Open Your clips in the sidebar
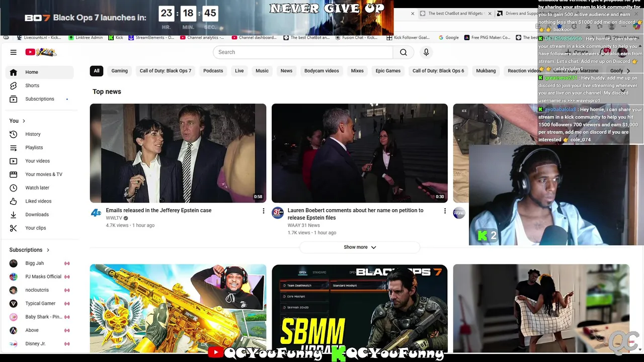This screenshot has height=362, width=644. point(40,228)
